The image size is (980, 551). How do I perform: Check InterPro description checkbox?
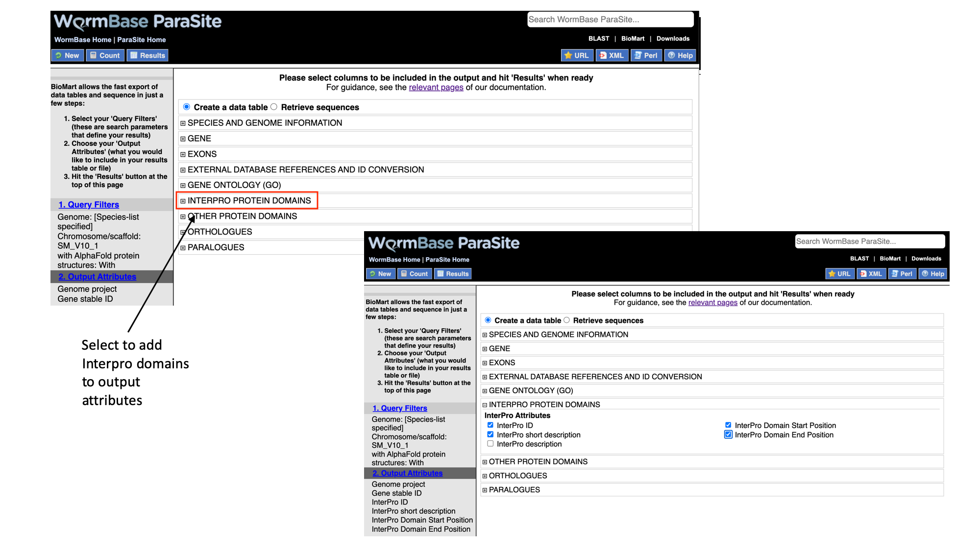point(490,444)
